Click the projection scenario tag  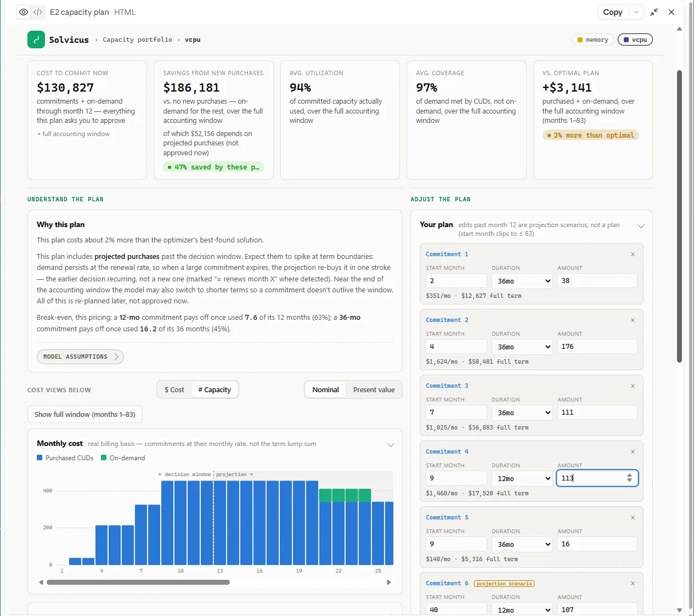click(x=504, y=584)
